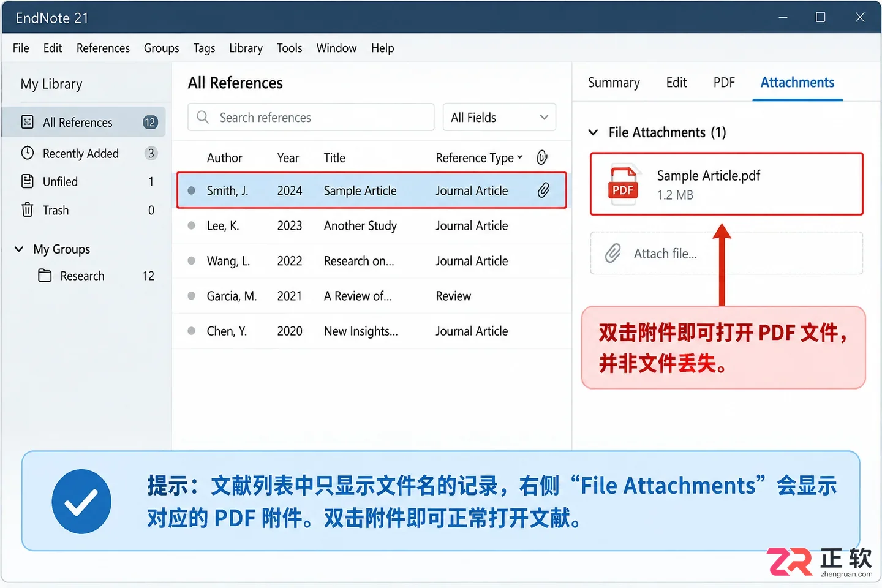
Task: Click the Recently Added clock icon
Action: pyautogui.click(x=28, y=153)
